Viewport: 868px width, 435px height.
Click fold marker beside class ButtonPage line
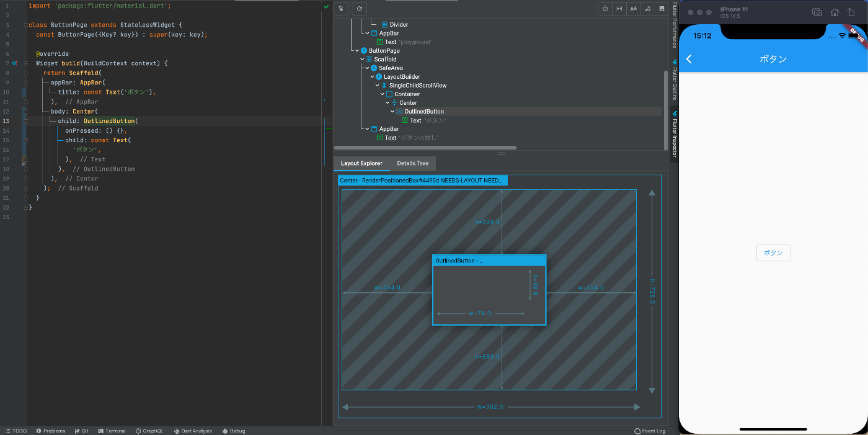25,25
